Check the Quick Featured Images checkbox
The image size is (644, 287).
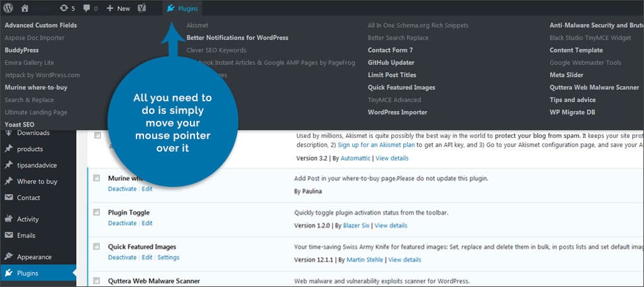coord(96,246)
